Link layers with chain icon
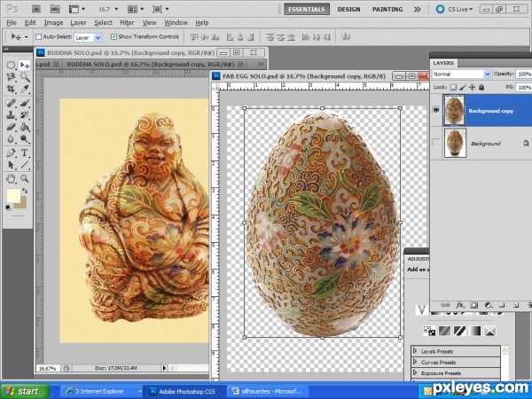532x399 pixels. (x=445, y=305)
